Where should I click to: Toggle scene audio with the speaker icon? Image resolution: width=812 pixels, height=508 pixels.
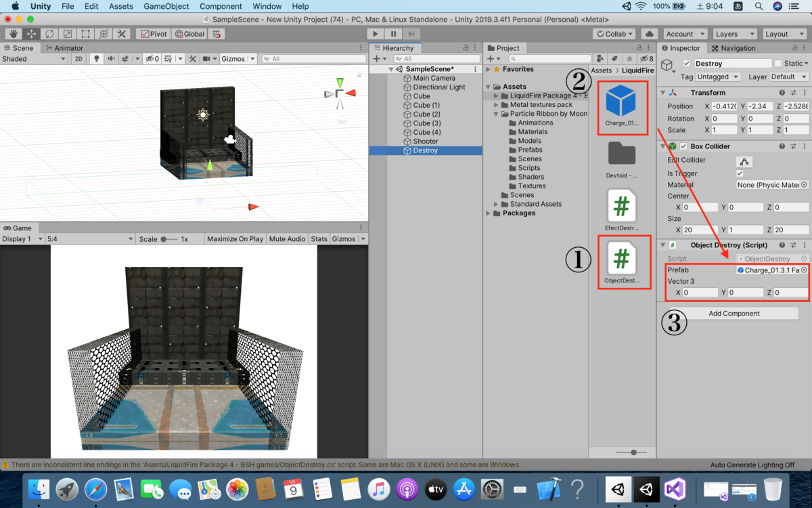point(112,59)
